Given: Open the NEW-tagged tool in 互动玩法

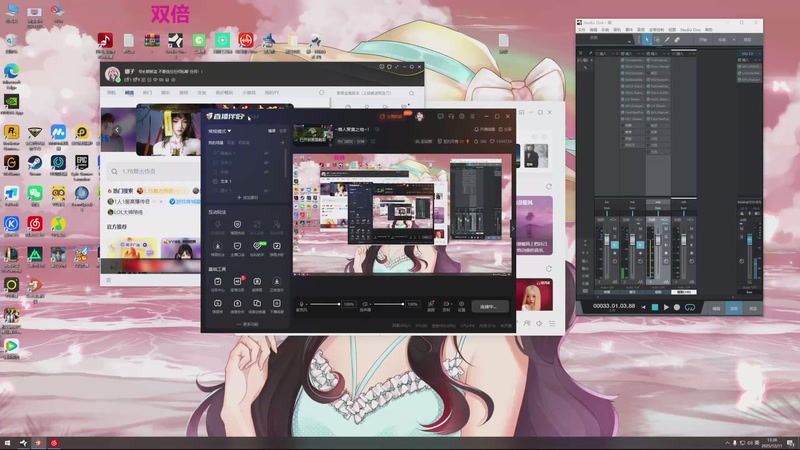Looking at the screenshot, I should pyautogui.click(x=257, y=248).
